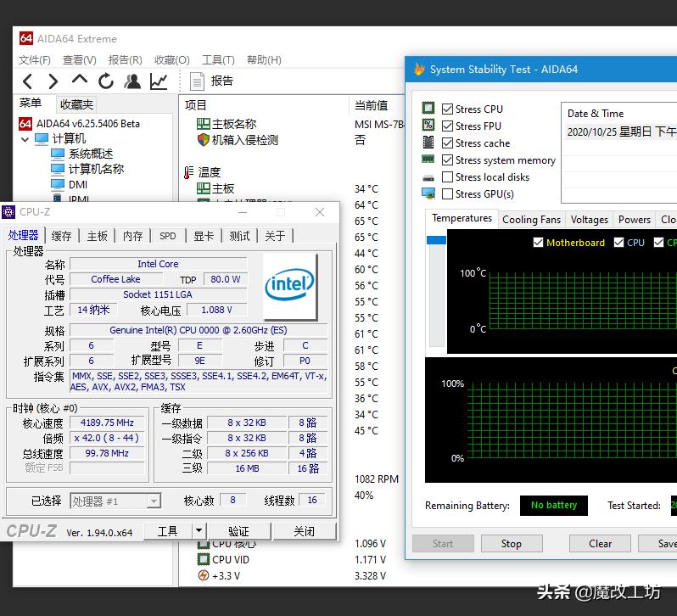Click the 报告 report icon in toolbar

click(198, 81)
